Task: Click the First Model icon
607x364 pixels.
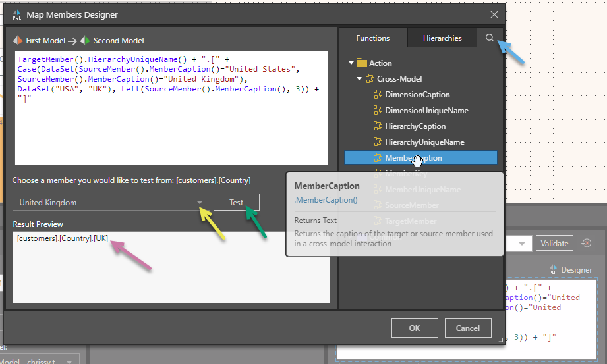Action: coord(18,41)
